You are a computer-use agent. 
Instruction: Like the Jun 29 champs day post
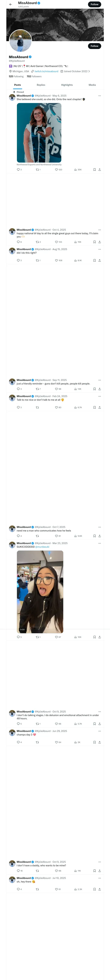[x=57, y=742]
